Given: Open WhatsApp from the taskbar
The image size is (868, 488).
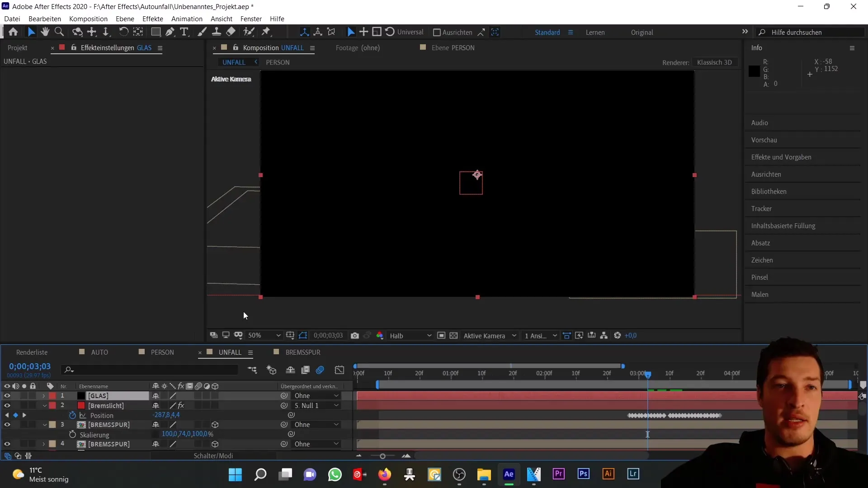Looking at the screenshot, I should point(335,474).
